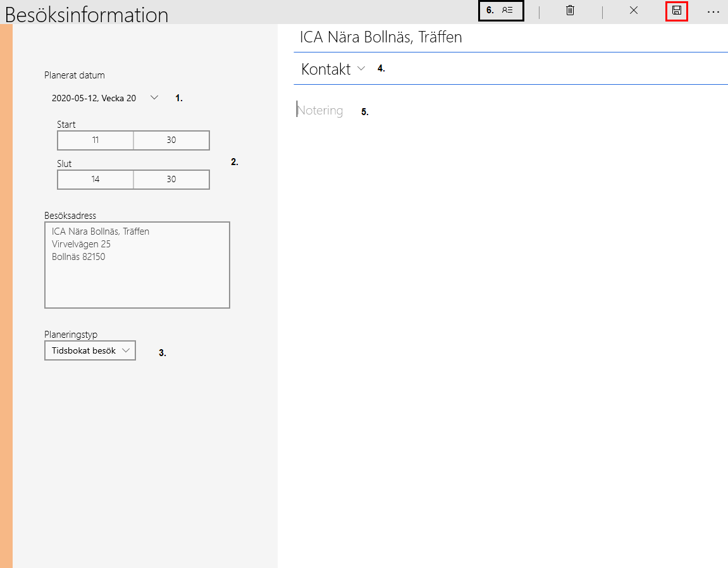Image resolution: width=728 pixels, height=568 pixels.
Task: Open the more options ellipsis menu
Action: [713, 11]
